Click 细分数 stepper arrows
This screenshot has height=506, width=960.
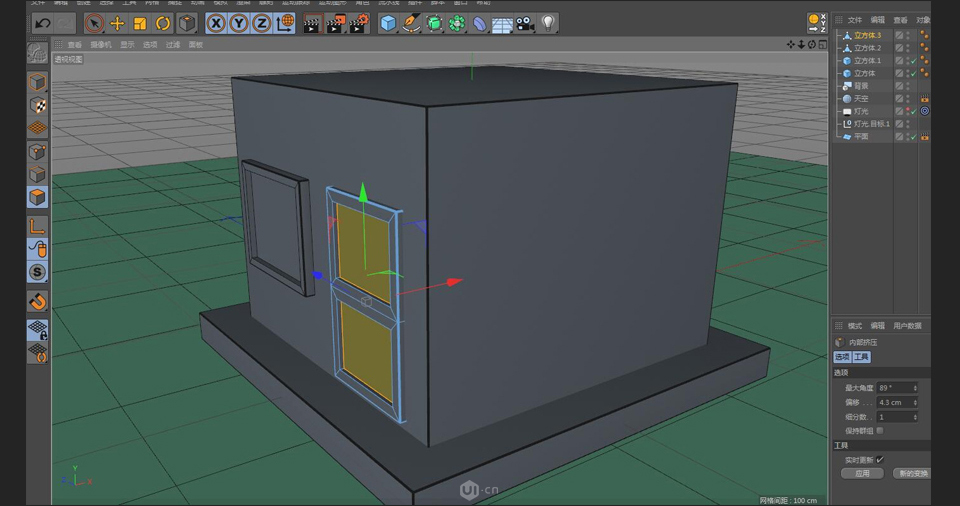click(x=915, y=417)
